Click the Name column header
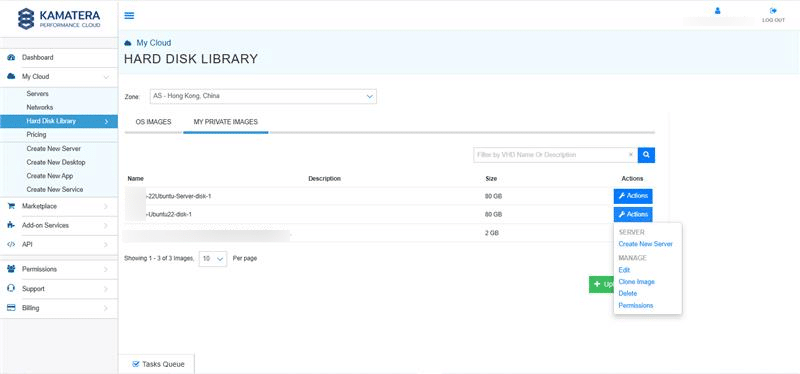 tap(136, 179)
